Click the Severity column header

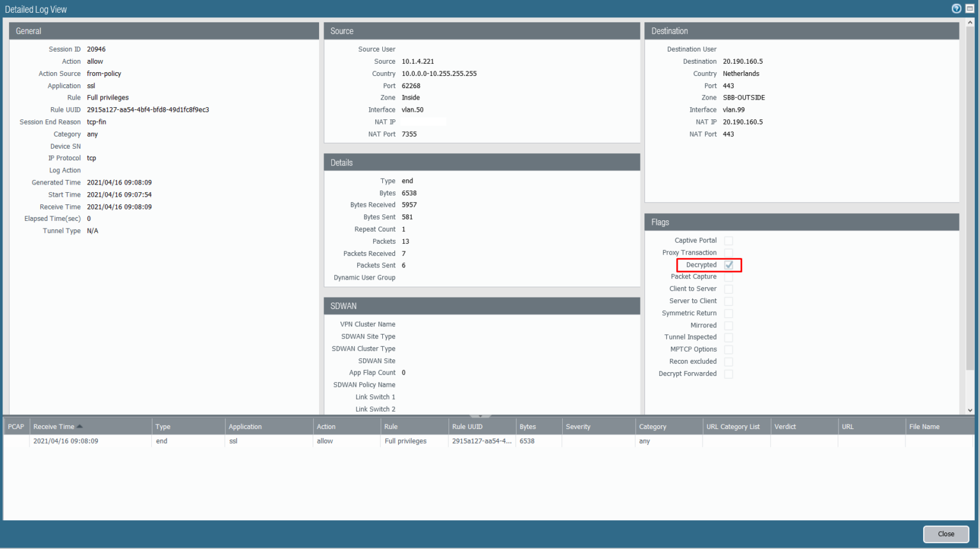[x=578, y=426]
